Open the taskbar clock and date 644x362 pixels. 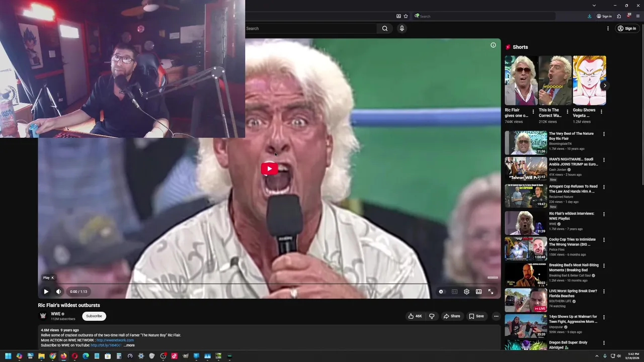(x=632, y=356)
